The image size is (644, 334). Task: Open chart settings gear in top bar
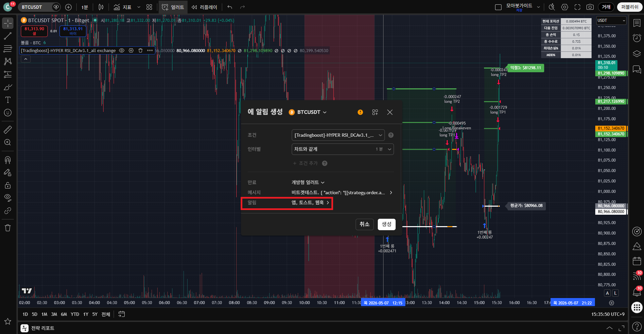[565, 7]
